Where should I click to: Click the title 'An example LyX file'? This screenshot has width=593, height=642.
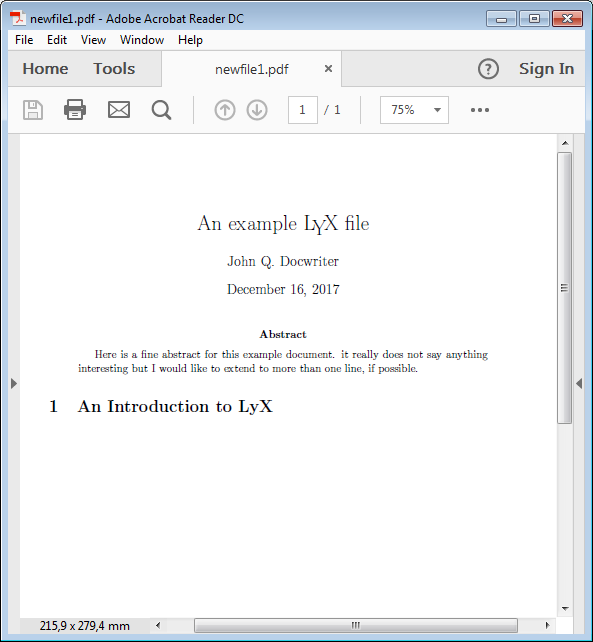pyautogui.click(x=283, y=224)
